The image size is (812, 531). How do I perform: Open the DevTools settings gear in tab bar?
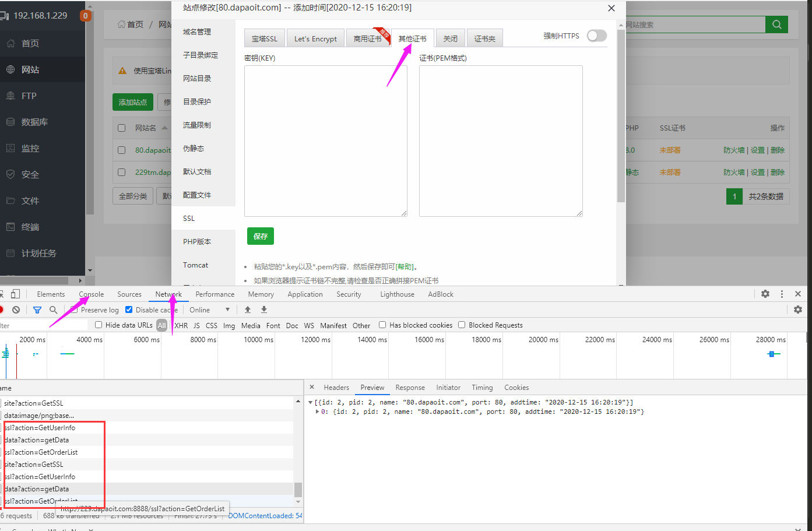(x=765, y=294)
